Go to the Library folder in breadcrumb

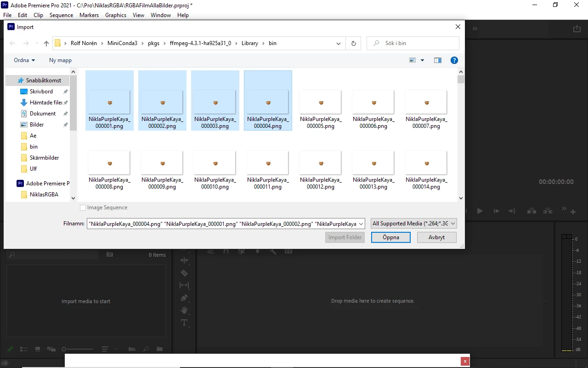[x=250, y=43]
